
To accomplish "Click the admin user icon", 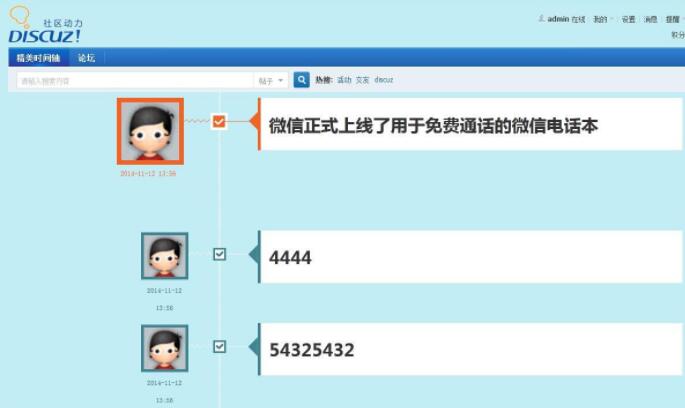I will point(541,18).
